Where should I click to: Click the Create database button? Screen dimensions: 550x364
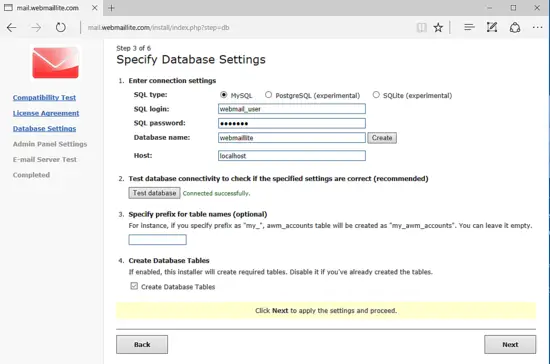[x=382, y=138]
